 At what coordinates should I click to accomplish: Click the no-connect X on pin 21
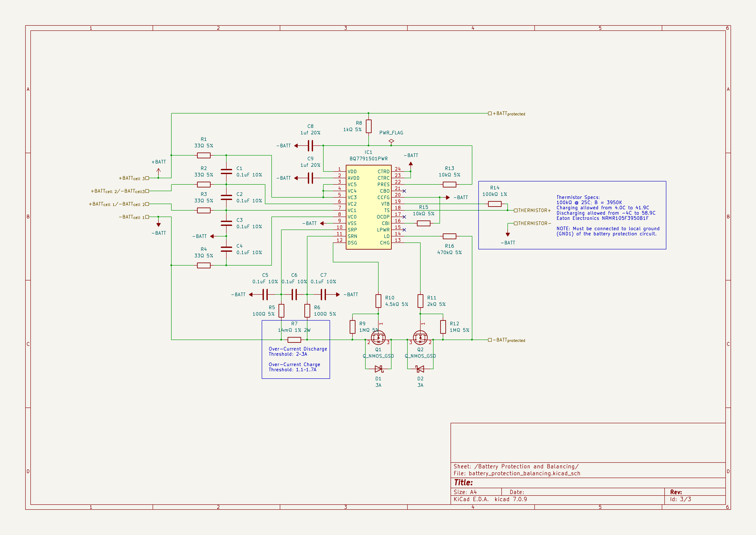pos(404,191)
